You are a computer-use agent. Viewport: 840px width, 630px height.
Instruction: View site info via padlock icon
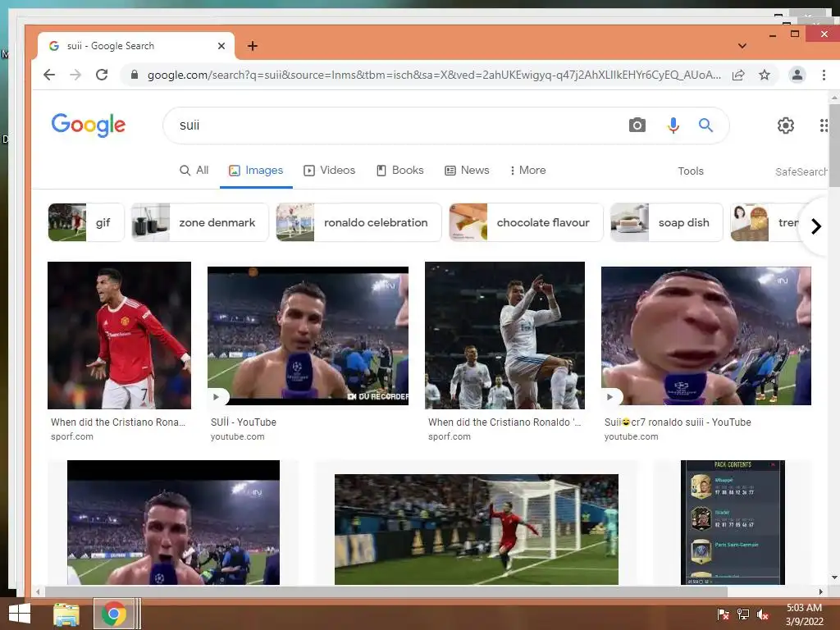click(x=135, y=75)
